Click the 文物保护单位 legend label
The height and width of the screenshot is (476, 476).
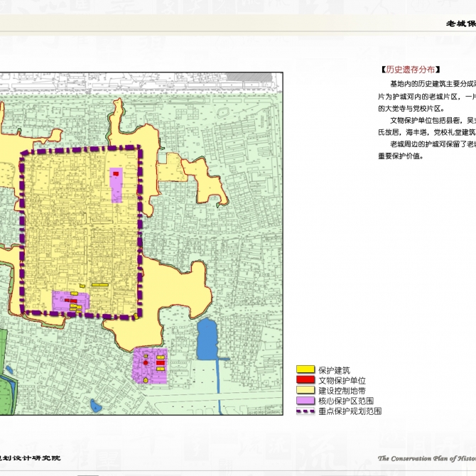coord(342,380)
